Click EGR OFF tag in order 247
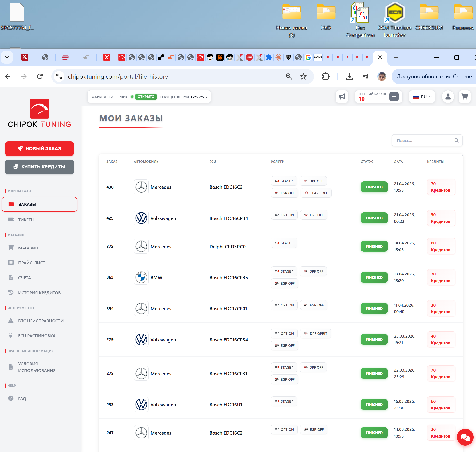476x452 pixels. coord(313,429)
